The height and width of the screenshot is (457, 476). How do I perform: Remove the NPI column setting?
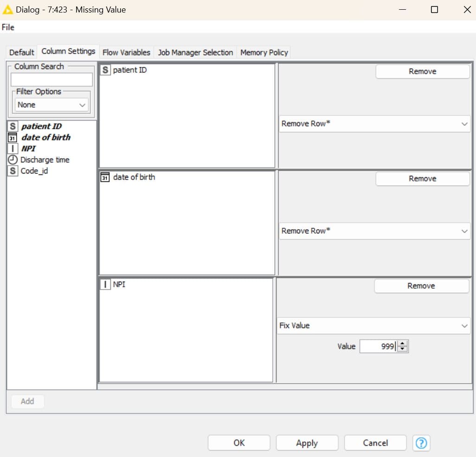pyautogui.click(x=421, y=286)
